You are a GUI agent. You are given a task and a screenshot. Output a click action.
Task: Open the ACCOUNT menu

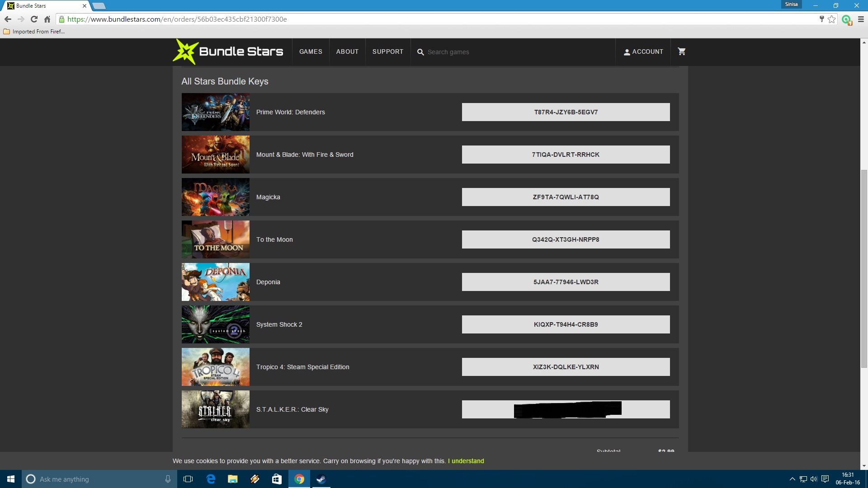[x=643, y=52]
